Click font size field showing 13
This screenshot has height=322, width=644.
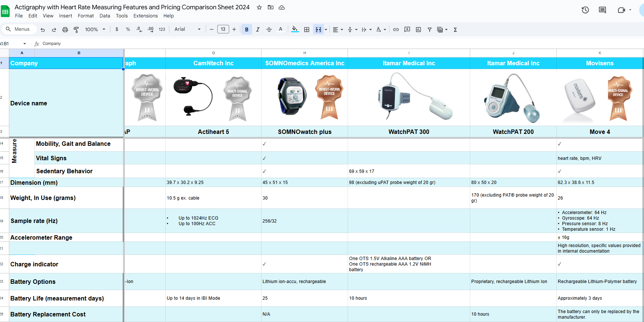point(223,29)
